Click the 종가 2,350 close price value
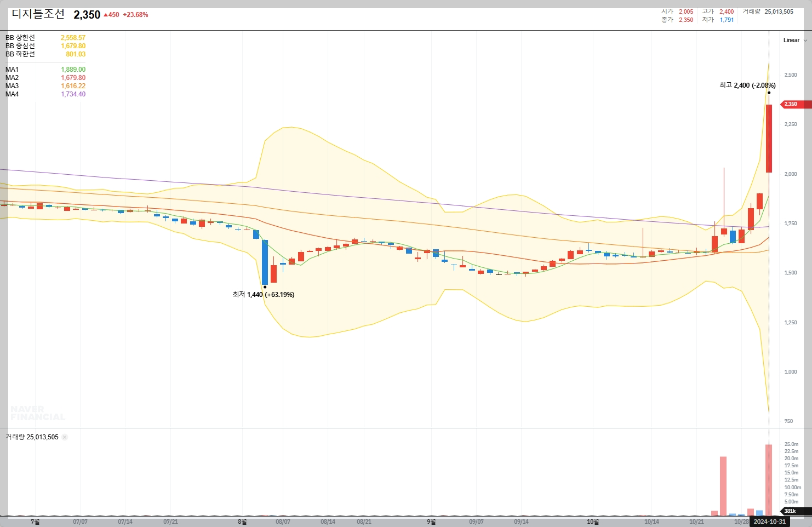Viewport: 812px width, 527px height. 686,20
